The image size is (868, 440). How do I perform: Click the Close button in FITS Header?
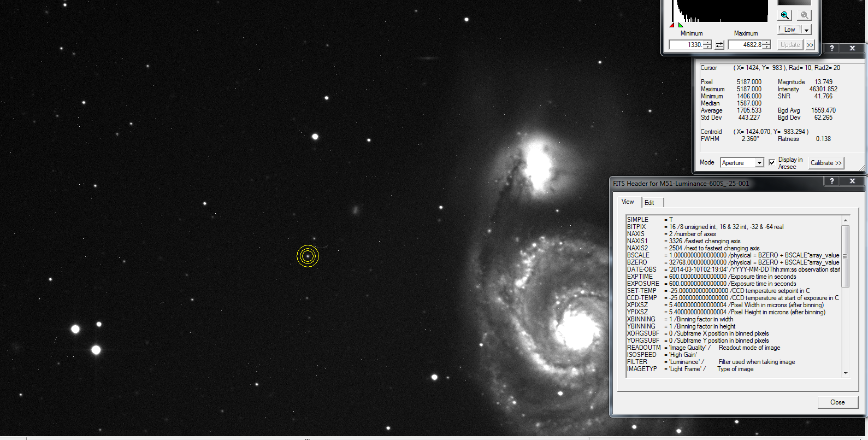coord(837,402)
